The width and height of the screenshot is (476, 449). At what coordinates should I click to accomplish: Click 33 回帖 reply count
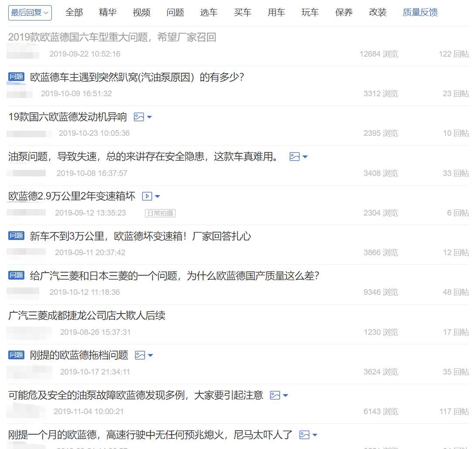pyautogui.click(x=456, y=173)
